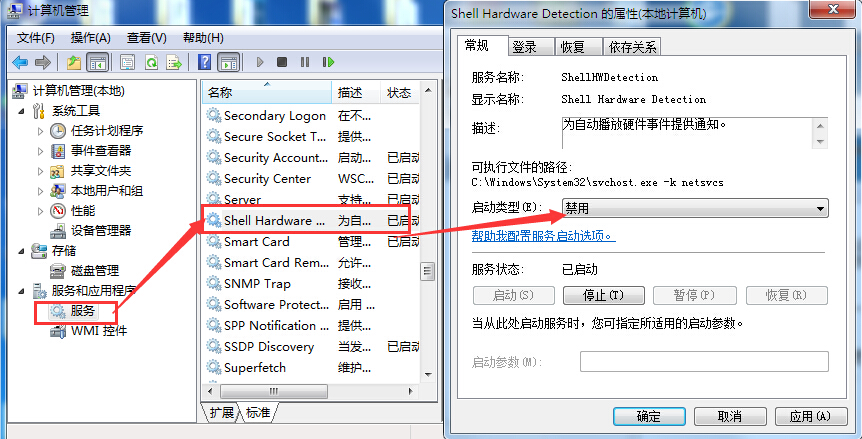Switch to the 标准 view tab
Image resolution: width=862 pixels, height=439 pixels.
pyautogui.click(x=258, y=412)
